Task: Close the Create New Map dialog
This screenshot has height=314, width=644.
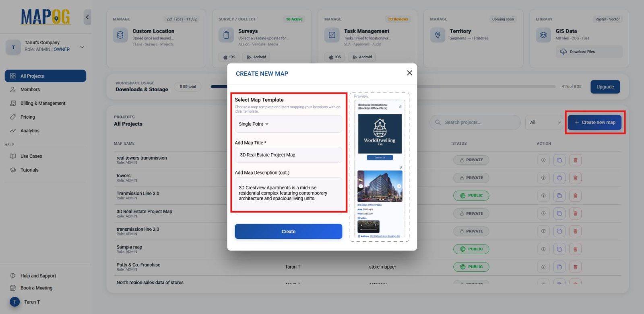Action: [409, 73]
